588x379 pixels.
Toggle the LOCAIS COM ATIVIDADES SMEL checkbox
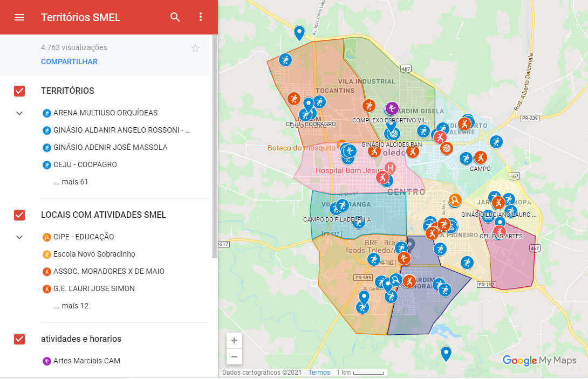pyautogui.click(x=19, y=215)
